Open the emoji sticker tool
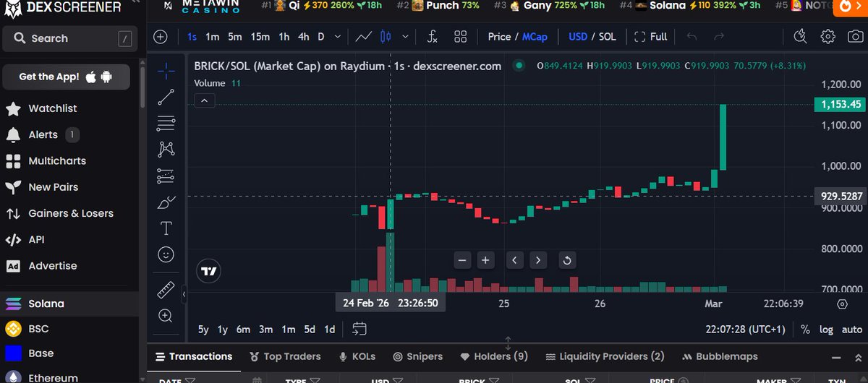 coord(166,254)
